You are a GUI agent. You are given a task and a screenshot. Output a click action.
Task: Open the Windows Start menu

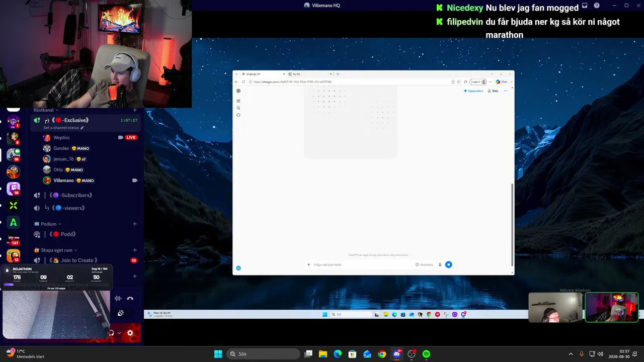point(218,354)
